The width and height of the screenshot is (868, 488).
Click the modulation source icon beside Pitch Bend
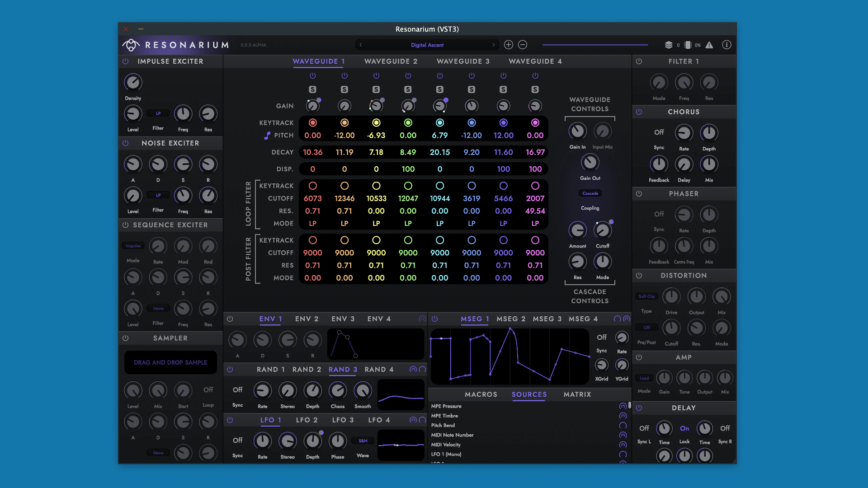click(x=623, y=425)
